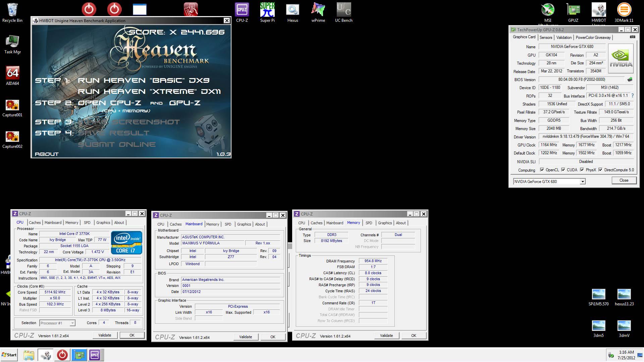The width and height of the screenshot is (644, 362).
Task: Open the Hexus desktop shortcut
Action: pyautogui.click(x=292, y=12)
